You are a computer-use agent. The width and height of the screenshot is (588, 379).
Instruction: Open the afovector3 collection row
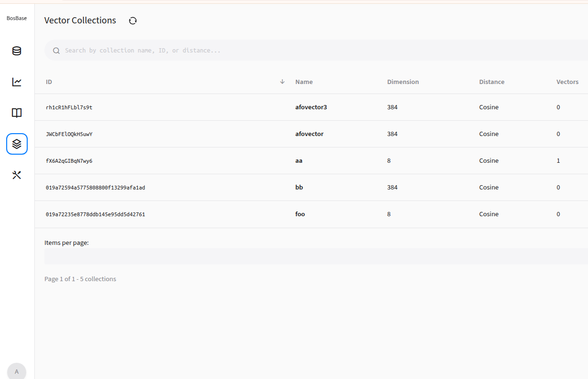(x=311, y=107)
